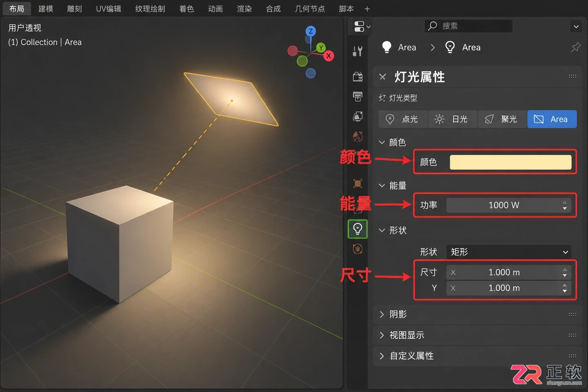
Task: Open the View Layer properties tab
Action: click(358, 116)
